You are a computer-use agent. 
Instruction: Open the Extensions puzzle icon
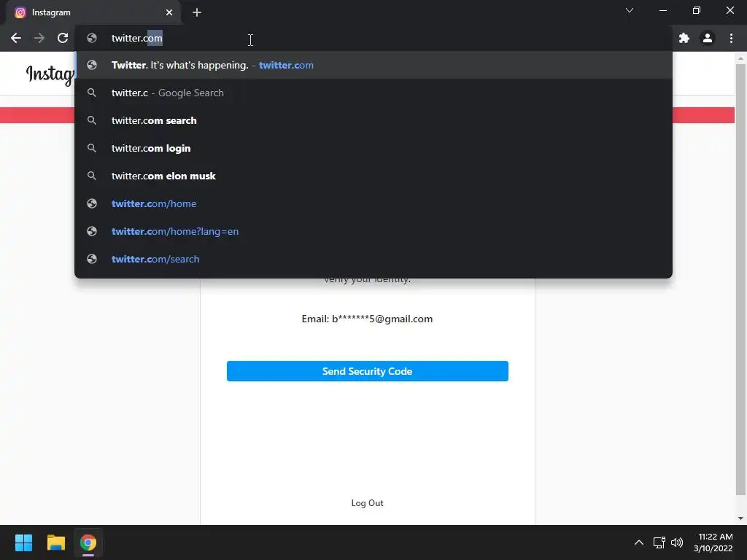[x=684, y=38]
